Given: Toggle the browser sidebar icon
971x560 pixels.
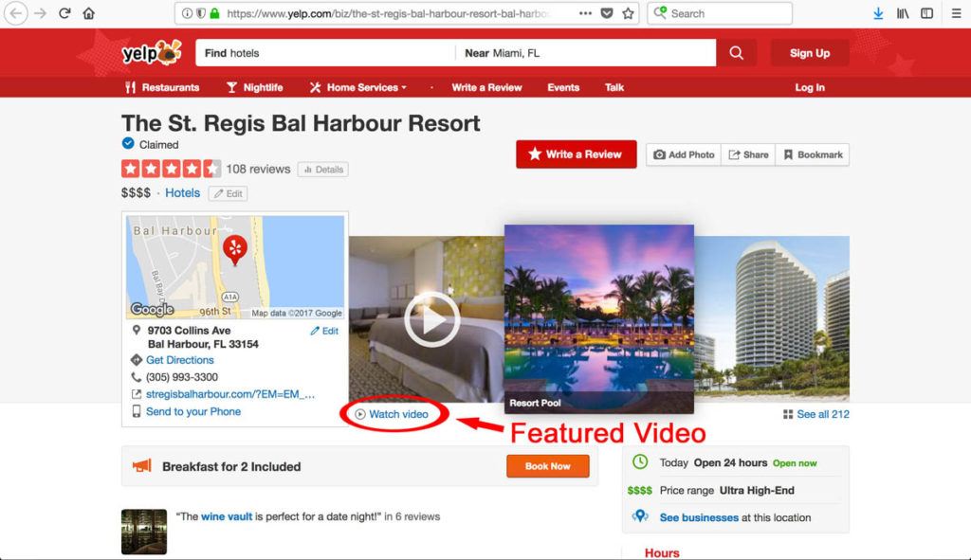Looking at the screenshot, I should coord(927,13).
